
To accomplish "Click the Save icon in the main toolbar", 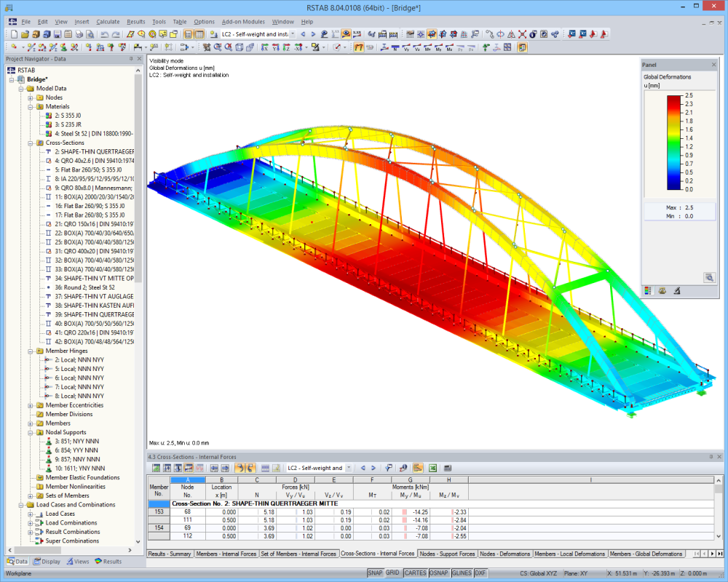I will coord(56,34).
